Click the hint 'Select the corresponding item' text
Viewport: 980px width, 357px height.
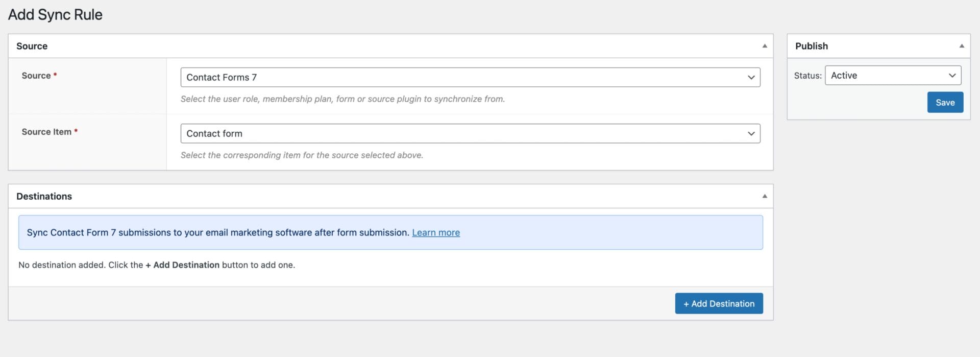302,155
